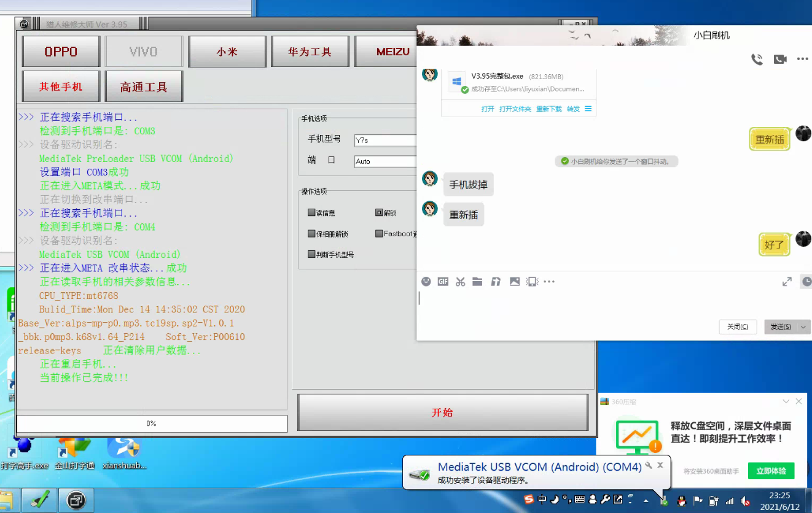Screen dimensions: 812x513
Task: Click the Action Center flag tray icon
Action: (697, 501)
